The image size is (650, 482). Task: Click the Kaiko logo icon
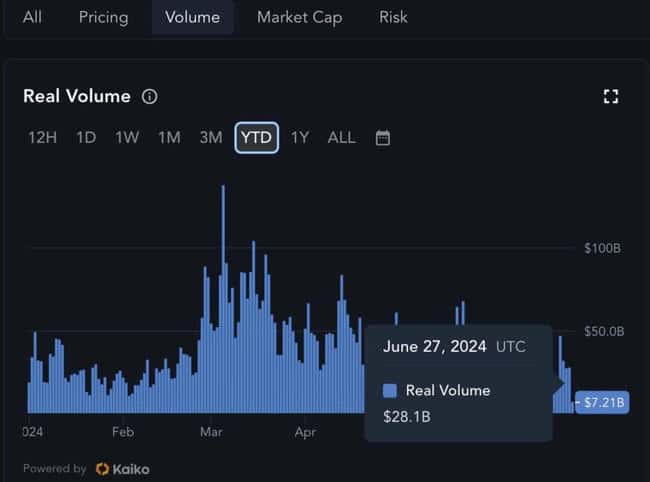click(102, 468)
